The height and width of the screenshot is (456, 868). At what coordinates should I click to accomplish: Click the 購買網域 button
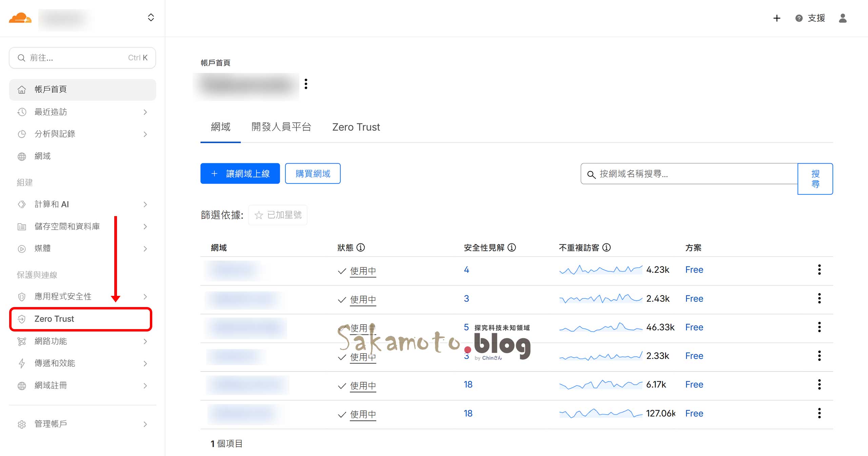(313, 174)
